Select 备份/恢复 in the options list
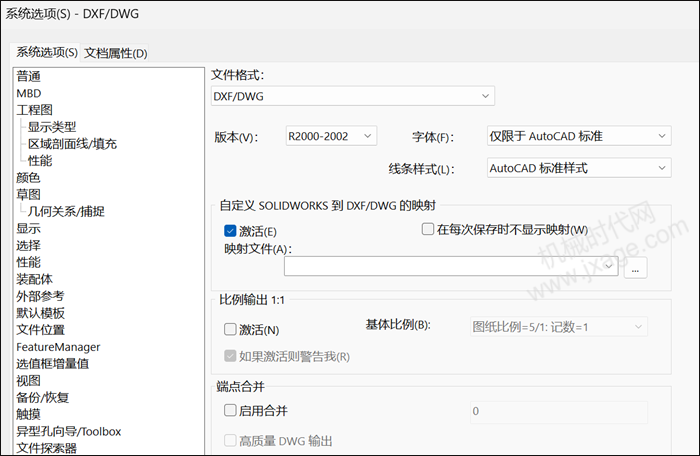Screen dimensions: 700x456 coord(42,397)
